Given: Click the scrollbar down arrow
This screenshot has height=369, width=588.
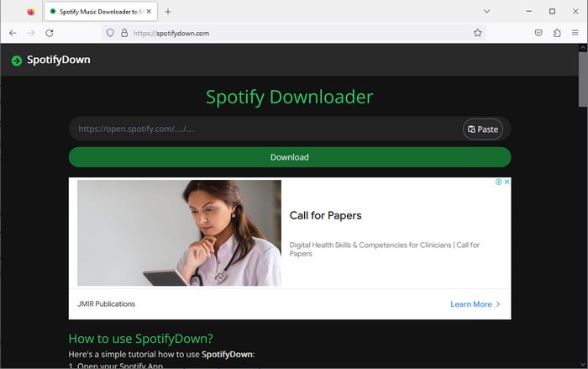Looking at the screenshot, I should [x=583, y=364].
